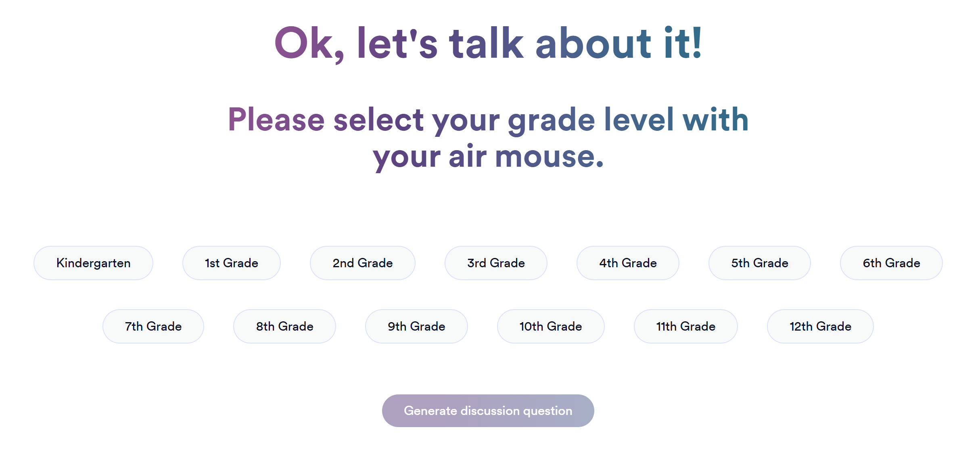Viewport: 980px width, 461px height.
Task: Select the Kindergarten grade option
Action: pos(93,263)
